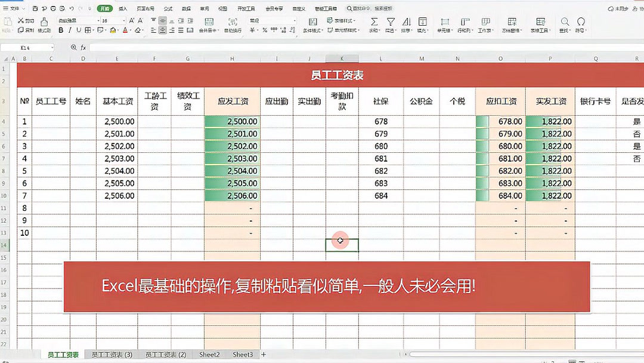Viewport: 644px width, 363px height.
Task: Click the AutoSum (求和) icon
Action: (x=374, y=23)
